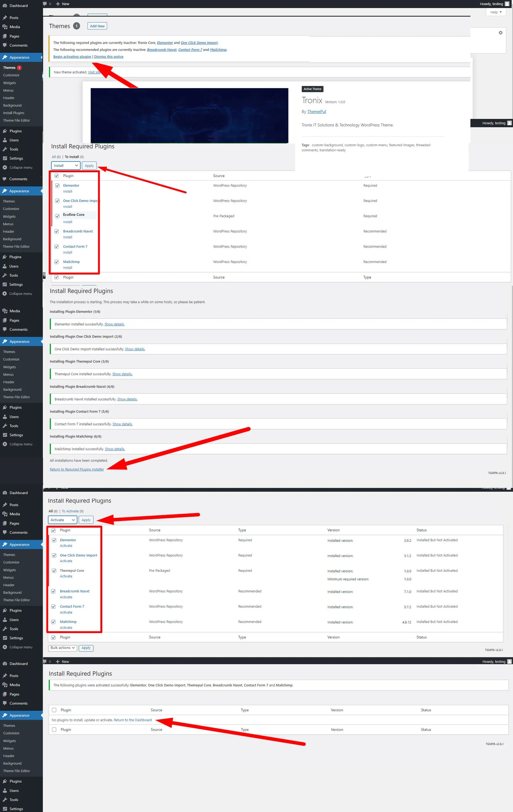This screenshot has height=812, width=513.
Task: Uncheck Mailchimp in the To Install list
Action: (57, 262)
